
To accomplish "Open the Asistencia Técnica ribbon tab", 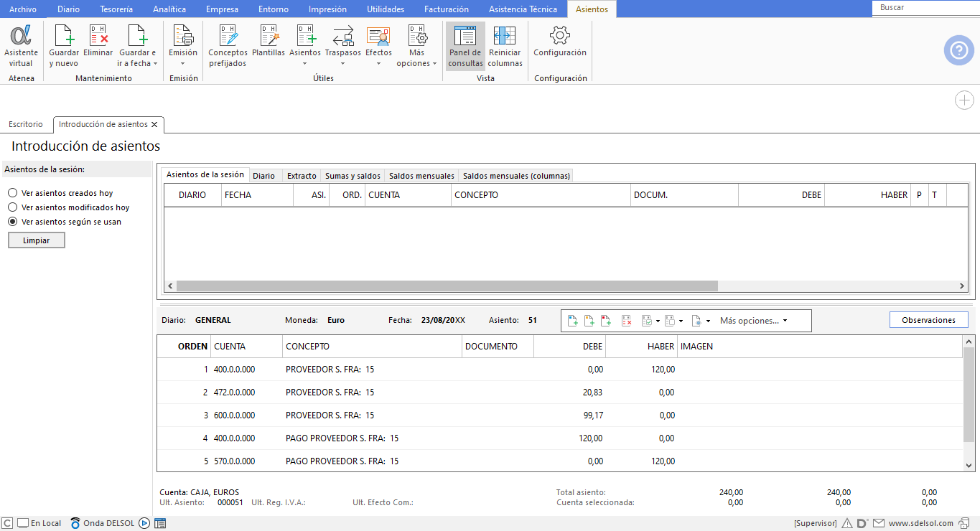I will [x=523, y=9].
